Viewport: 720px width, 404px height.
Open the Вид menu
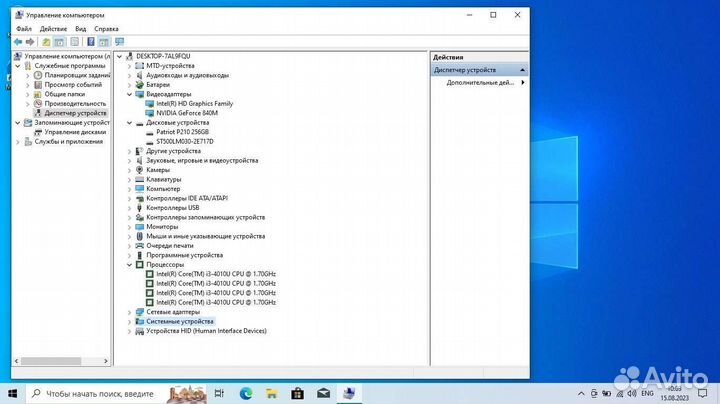pos(78,29)
